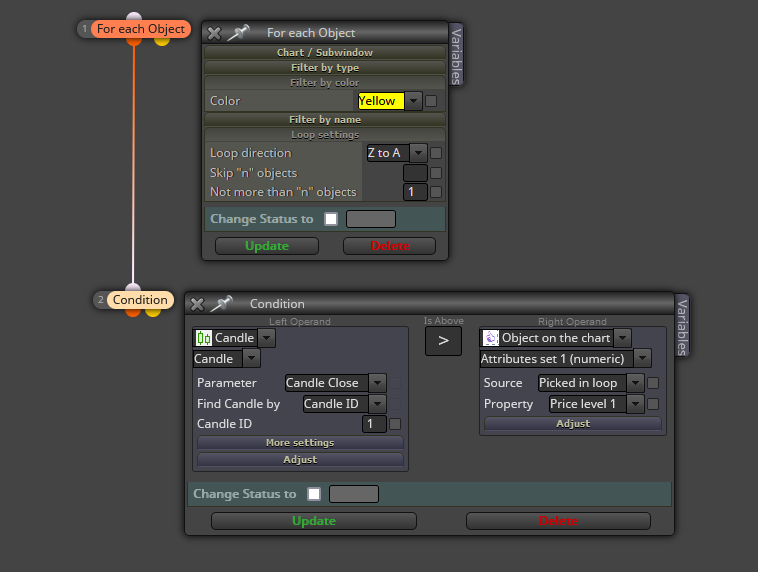This screenshot has width=758, height=572.
Task: Close the Condition panel
Action: point(197,304)
